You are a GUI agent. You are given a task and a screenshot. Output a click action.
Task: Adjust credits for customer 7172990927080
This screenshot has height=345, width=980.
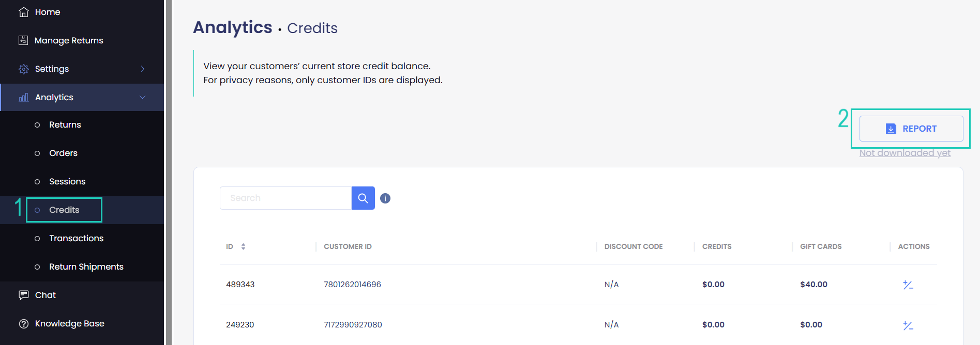[x=908, y=325]
